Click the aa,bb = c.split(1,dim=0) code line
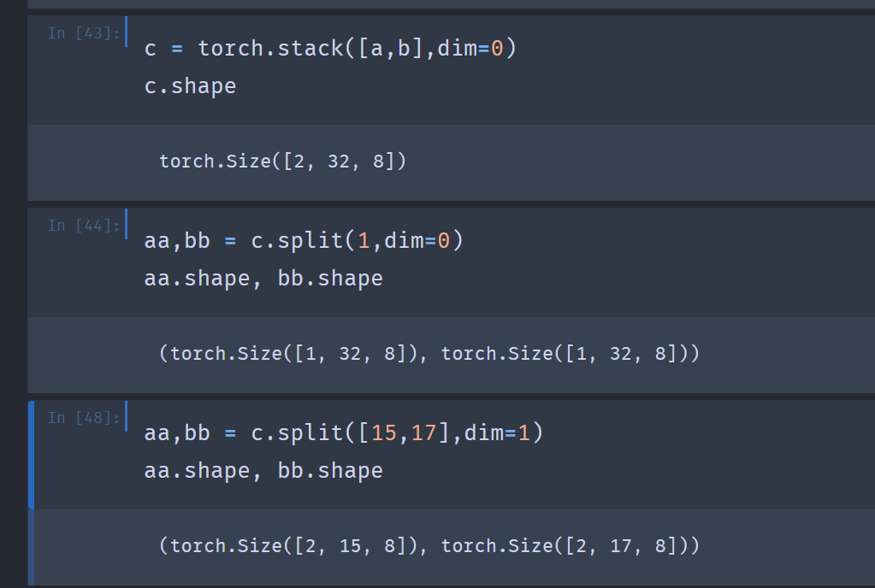The image size is (875, 588). (304, 241)
